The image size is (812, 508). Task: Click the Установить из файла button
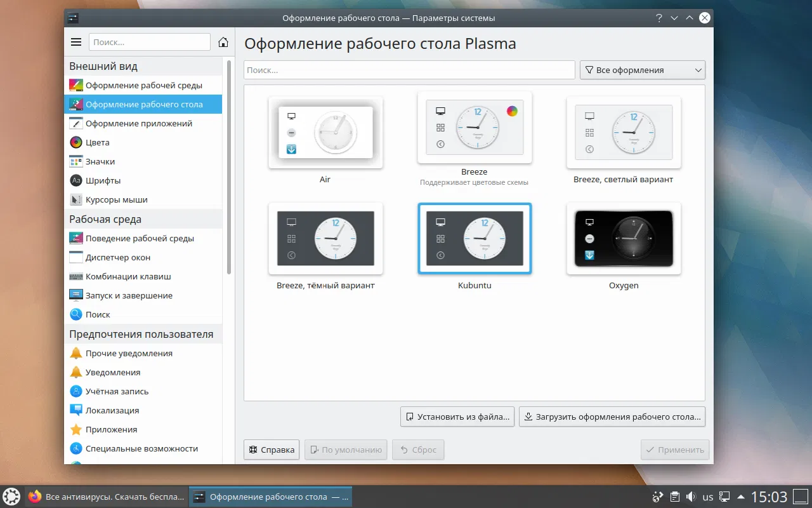pos(457,417)
